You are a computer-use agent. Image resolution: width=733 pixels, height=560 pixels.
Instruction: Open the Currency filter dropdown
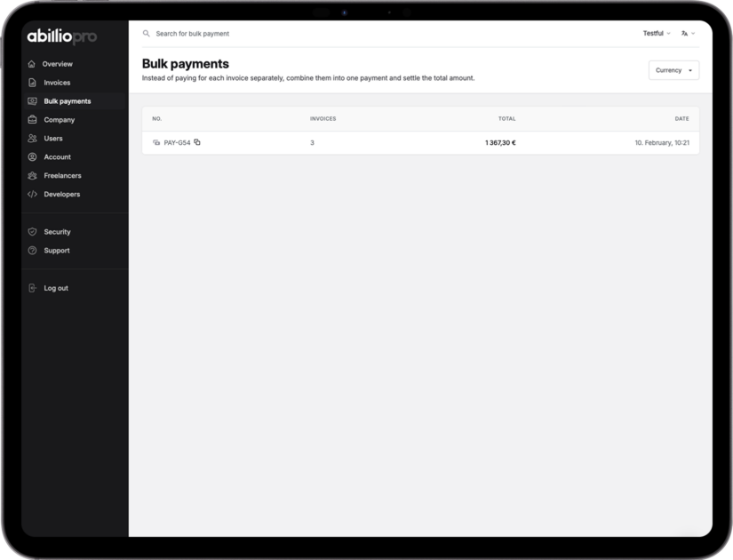673,70
